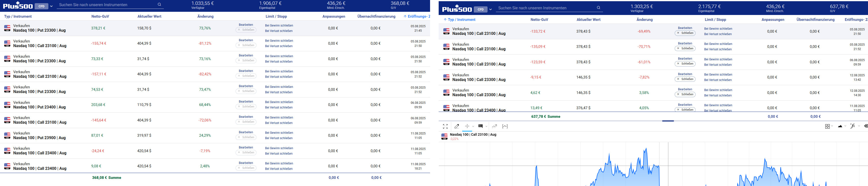Viewport: 868px width, 186px height.
Task: Click flag icon of the -24,24 € row
Action: [7, 151]
